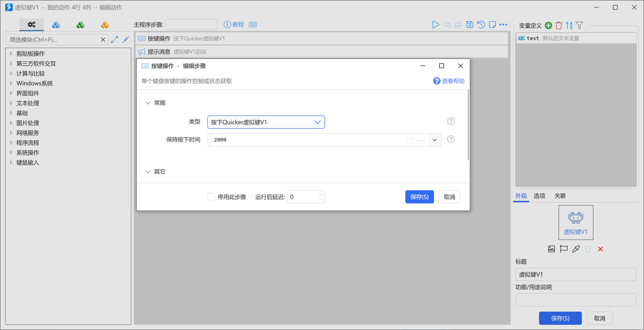Select the 按键操作 step row
The image size is (644, 330).
pos(322,38)
